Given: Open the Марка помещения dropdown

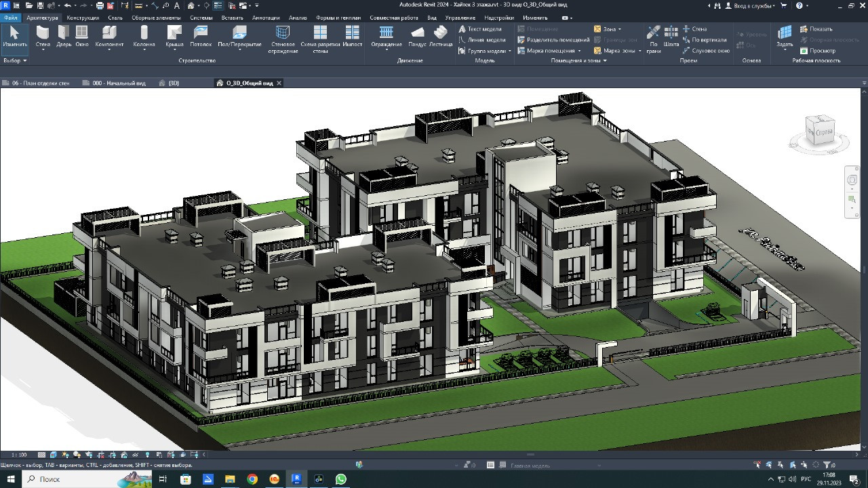Looking at the screenshot, I should pyautogui.click(x=579, y=51).
